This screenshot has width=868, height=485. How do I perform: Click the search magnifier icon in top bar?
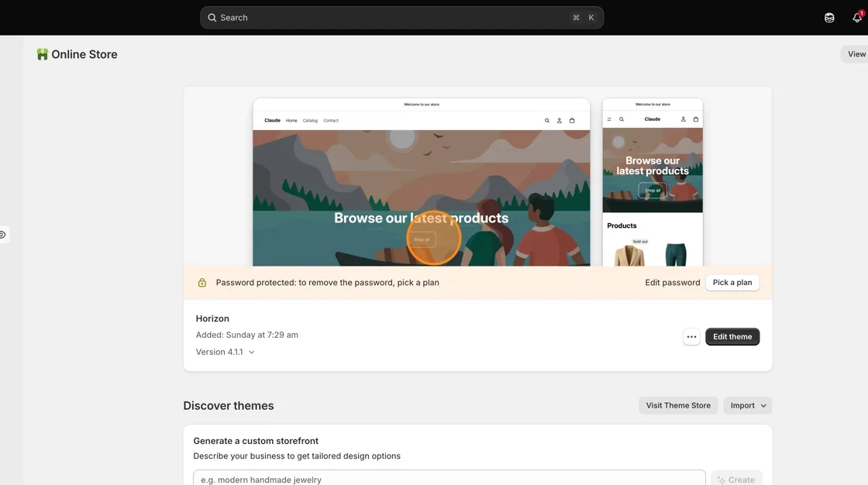[212, 18]
